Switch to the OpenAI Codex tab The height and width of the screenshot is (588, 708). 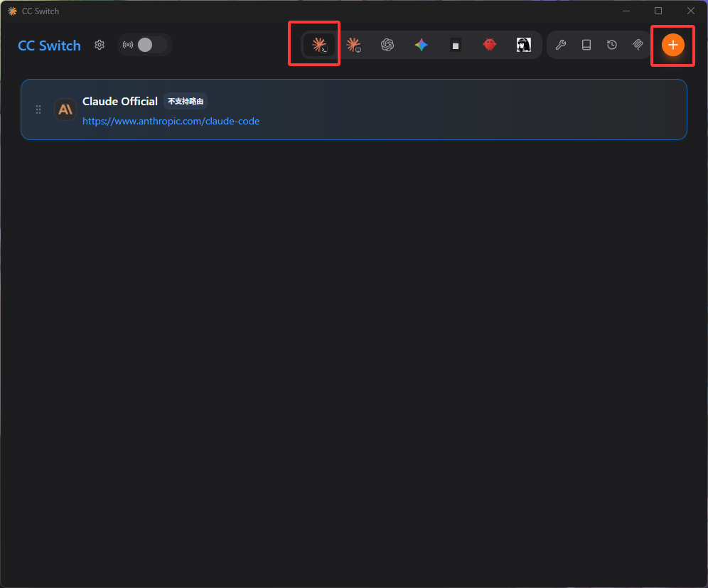(x=387, y=45)
